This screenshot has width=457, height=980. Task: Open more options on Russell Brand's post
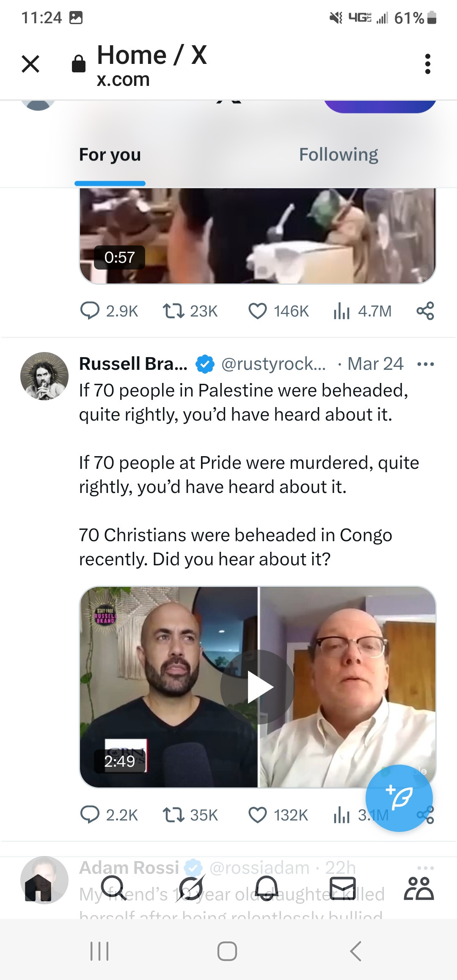click(x=425, y=364)
